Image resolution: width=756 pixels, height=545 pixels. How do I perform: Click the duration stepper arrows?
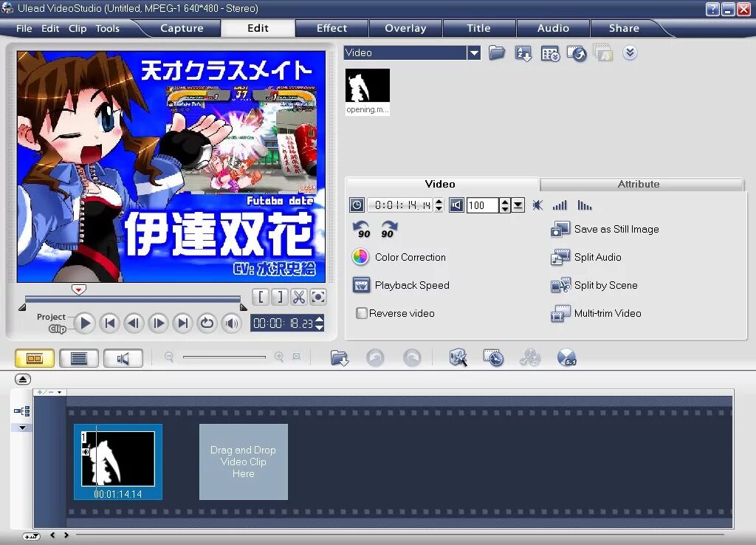[x=439, y=205]
